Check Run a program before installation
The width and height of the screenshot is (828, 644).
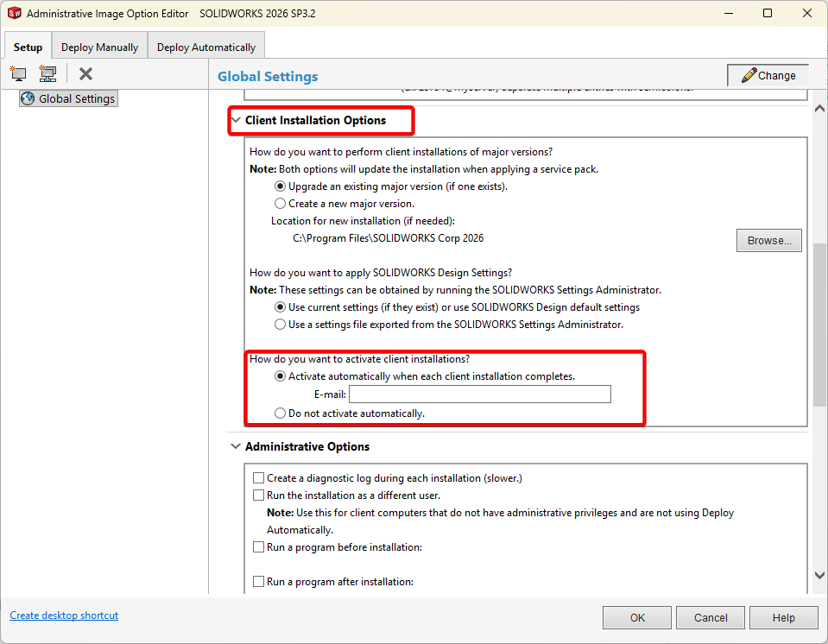(x=258, y=547)
